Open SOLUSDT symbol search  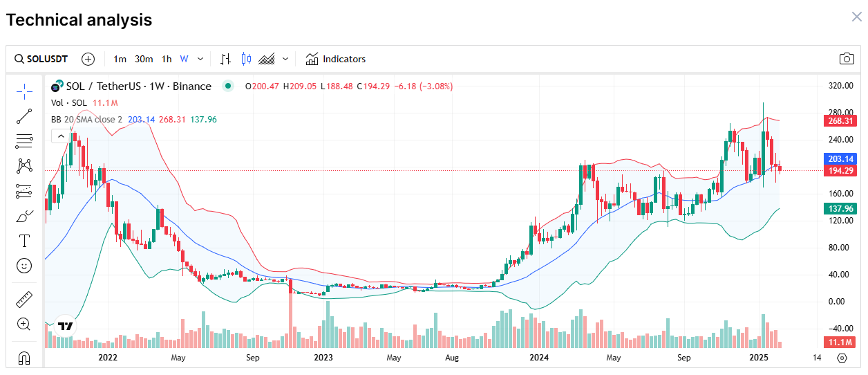(x=41, y=59)
